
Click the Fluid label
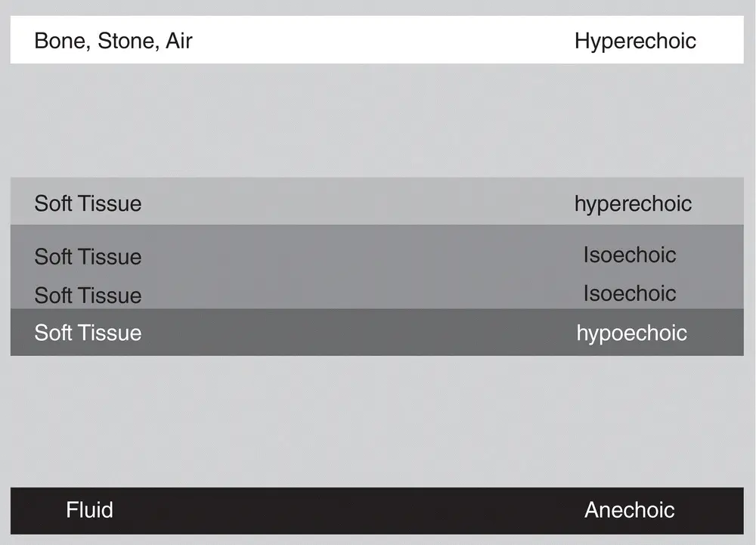point(89,509)
